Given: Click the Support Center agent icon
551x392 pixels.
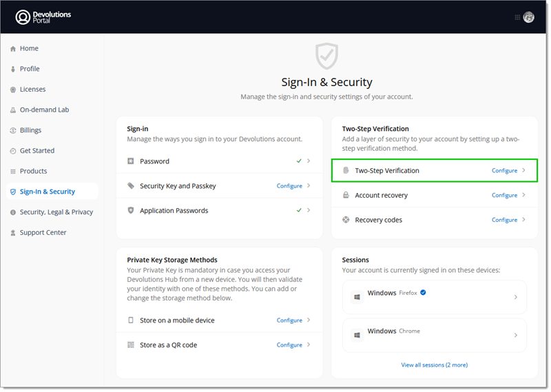Looking at the screenshot, I should tap(13, 233).
